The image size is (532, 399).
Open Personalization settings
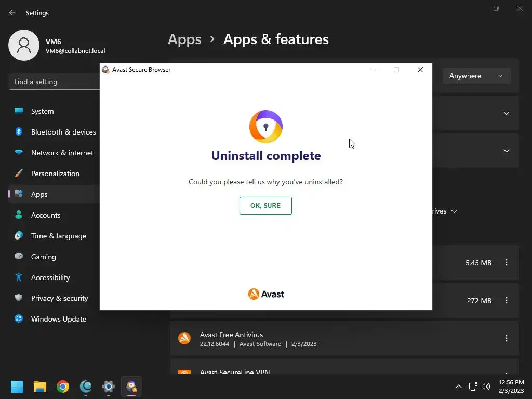(54, 174)
